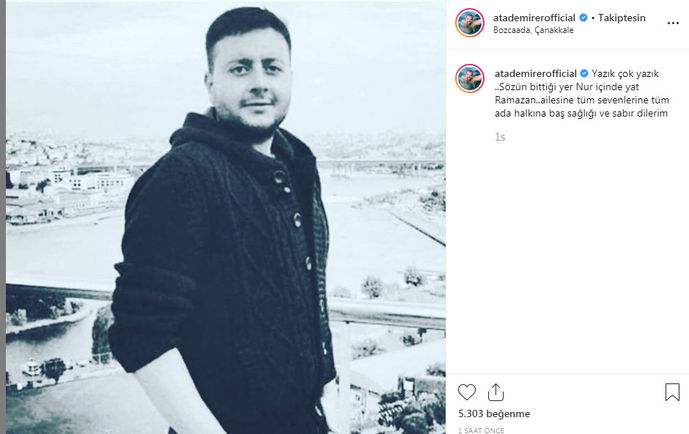Open the three-dot more options menu
The width and height of the screenshot is (689, 434).
[673, 23]
